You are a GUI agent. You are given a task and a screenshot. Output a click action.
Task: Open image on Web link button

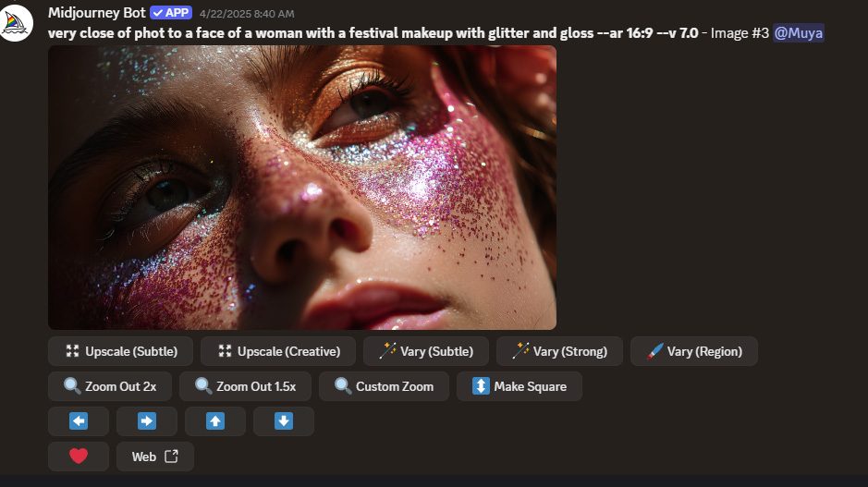click(x=155, y=457)
